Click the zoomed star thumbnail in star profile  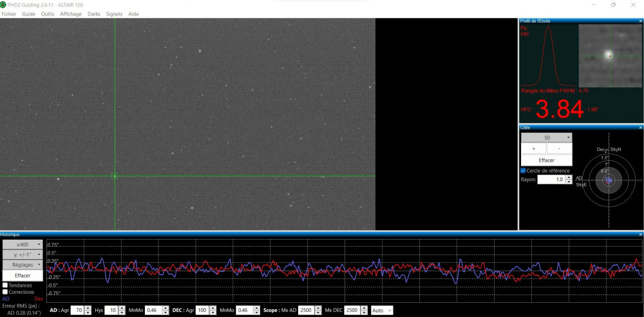[x=611, y=56]
